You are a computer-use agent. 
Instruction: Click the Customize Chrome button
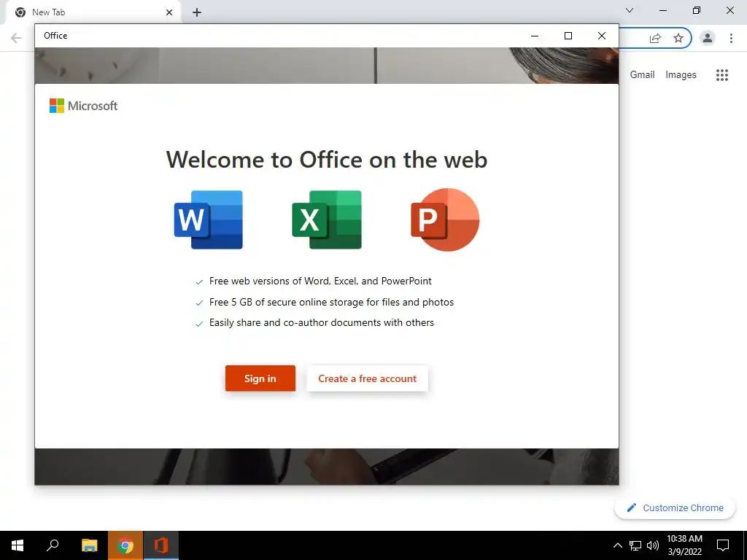pyautogui.click(x=675, y=508)
